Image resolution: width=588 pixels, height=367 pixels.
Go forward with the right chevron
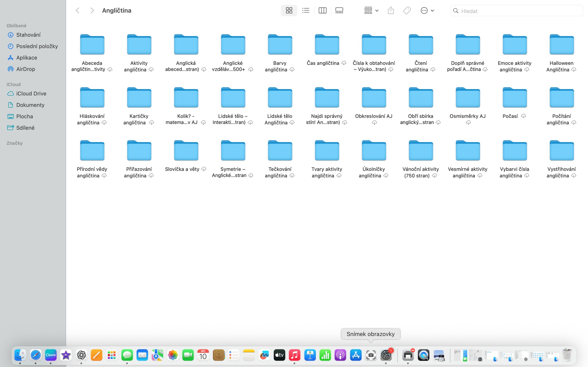92,11
